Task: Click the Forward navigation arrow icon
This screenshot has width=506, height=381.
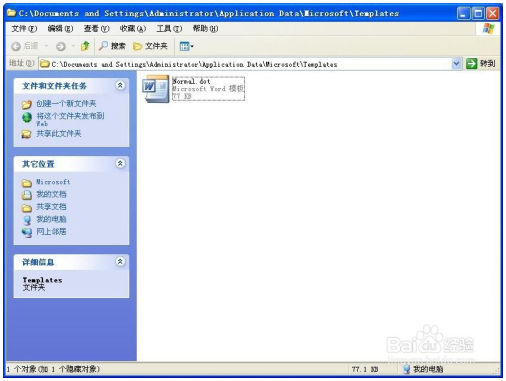Action: pos(61,46)
